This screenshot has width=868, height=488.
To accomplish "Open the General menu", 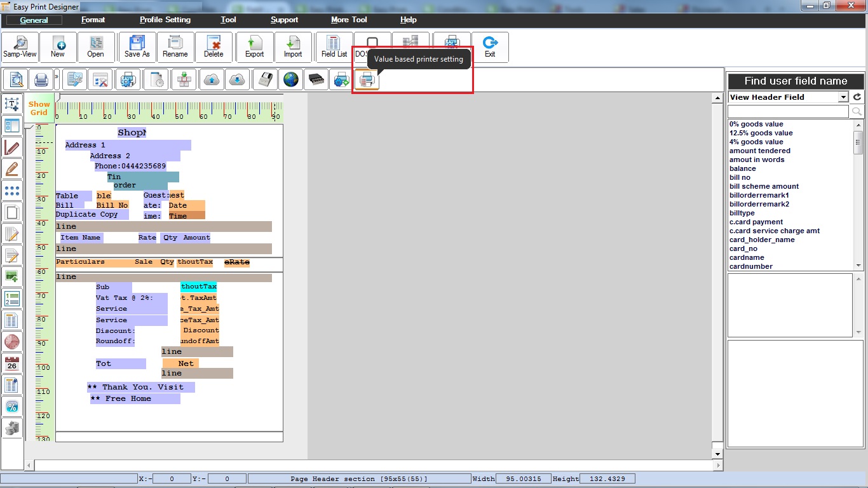I will 34,20.
